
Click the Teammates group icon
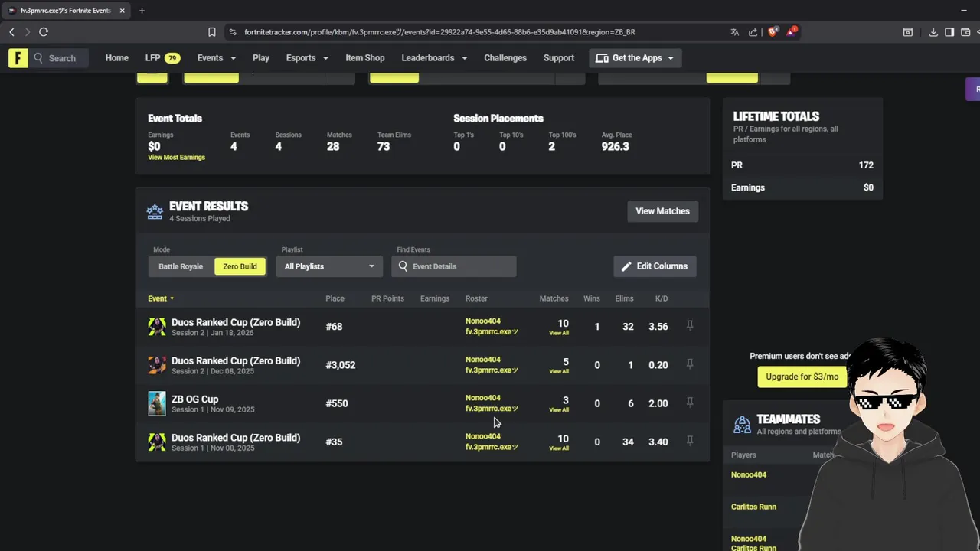click(742, 425)
